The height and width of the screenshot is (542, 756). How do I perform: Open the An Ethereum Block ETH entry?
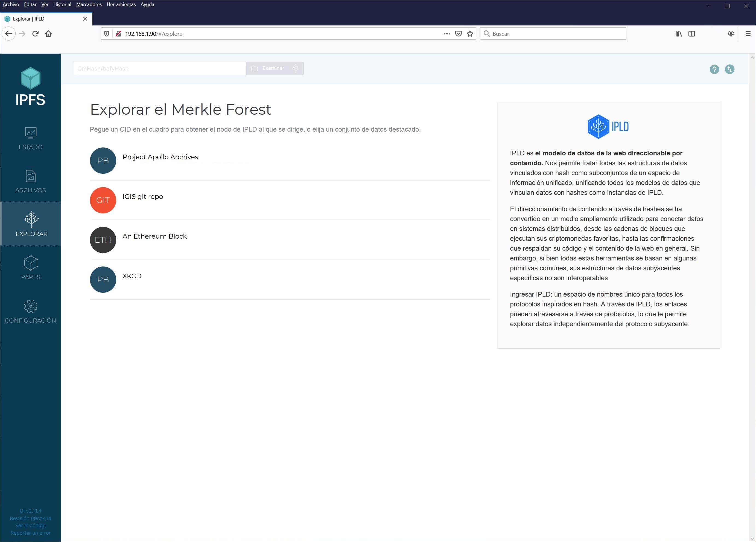coord(154,236)
